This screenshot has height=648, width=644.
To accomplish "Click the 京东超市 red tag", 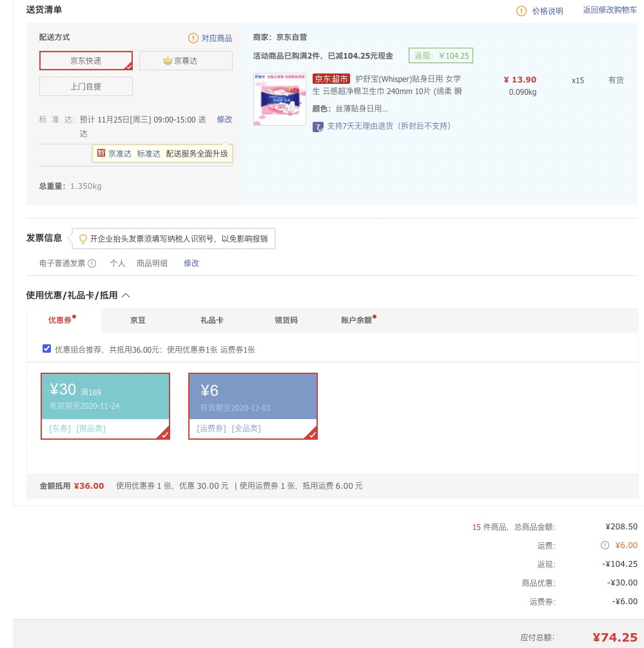I will click(x=331, y=79).
